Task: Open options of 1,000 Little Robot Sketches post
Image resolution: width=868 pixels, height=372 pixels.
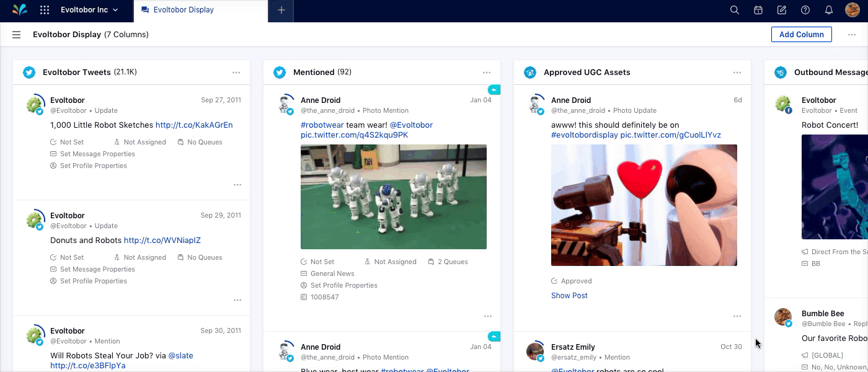Action: point(237,185)
